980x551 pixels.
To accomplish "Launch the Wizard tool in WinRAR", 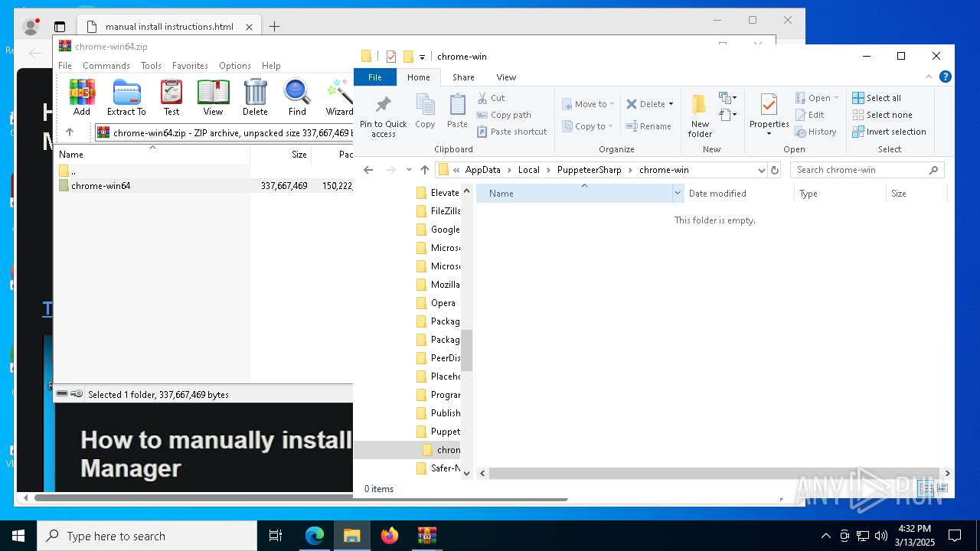I will (x=339, y=98).
